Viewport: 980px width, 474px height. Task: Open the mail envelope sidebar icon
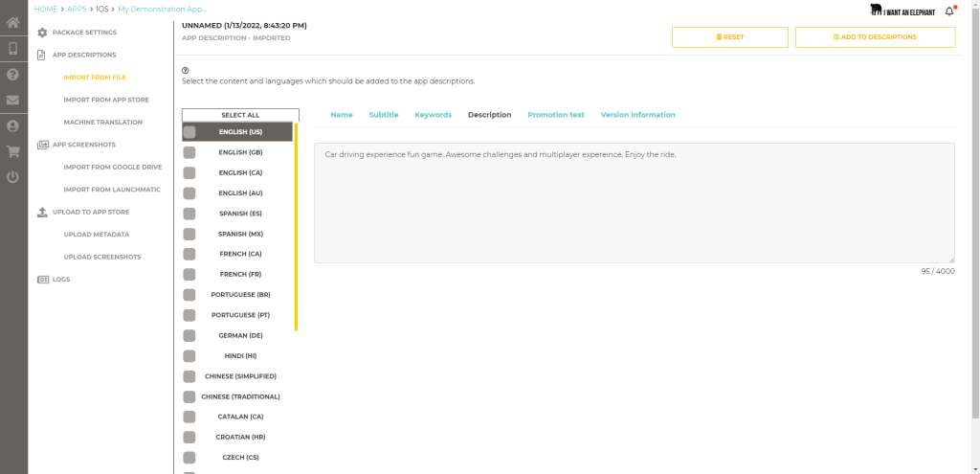coord(13,100)
